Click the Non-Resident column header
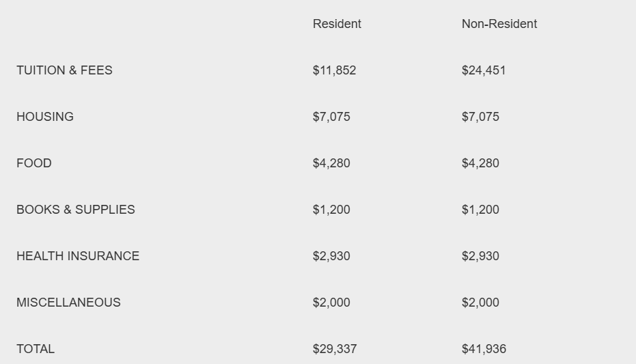Viewport: 636px width, 364px height. click(499, 24)
